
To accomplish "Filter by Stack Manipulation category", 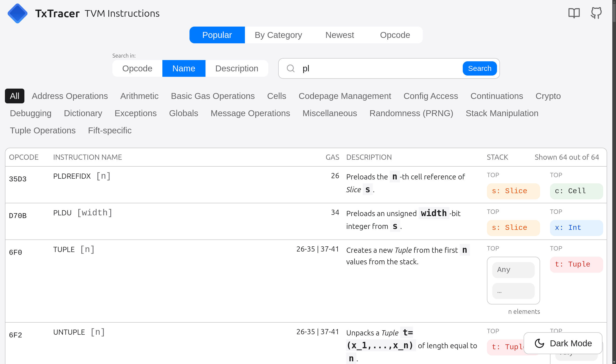I will pos(502,113).
